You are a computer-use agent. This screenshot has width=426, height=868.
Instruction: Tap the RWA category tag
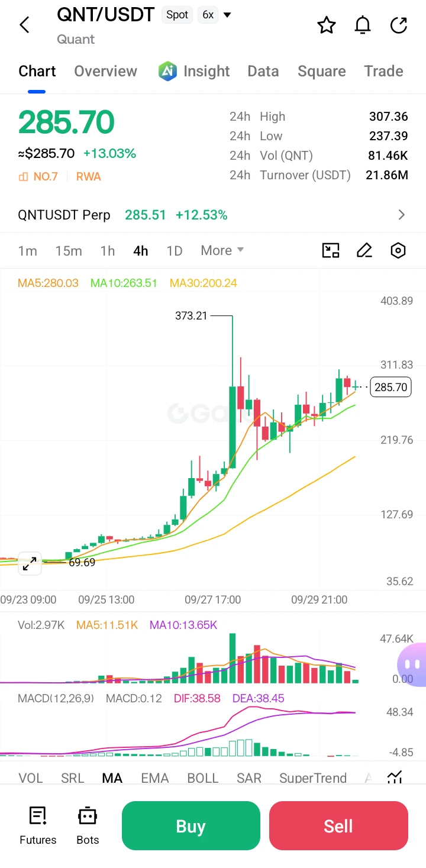coord(89,176)
